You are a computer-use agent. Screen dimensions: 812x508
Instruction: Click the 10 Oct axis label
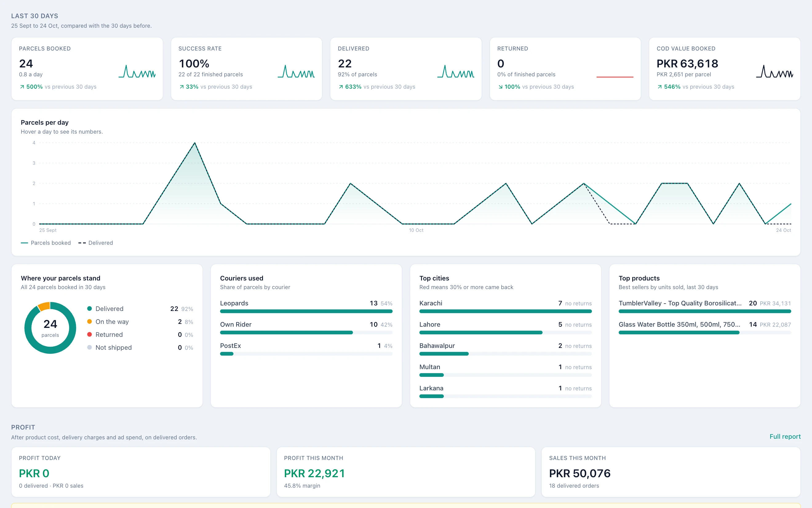[416, 230]
